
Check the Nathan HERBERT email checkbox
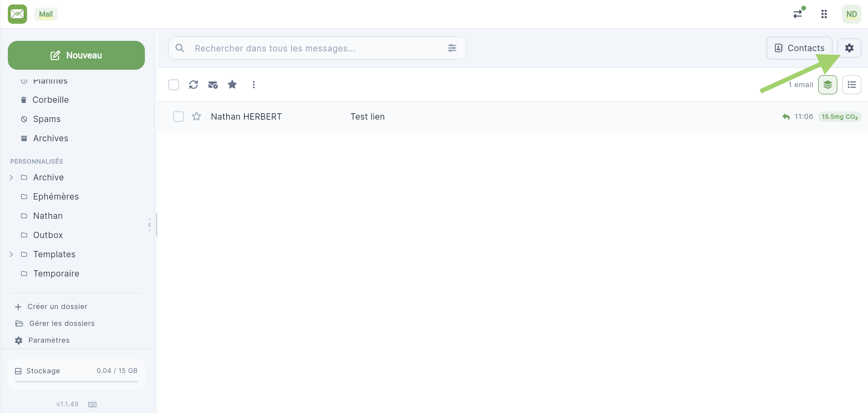coord(178,117)
